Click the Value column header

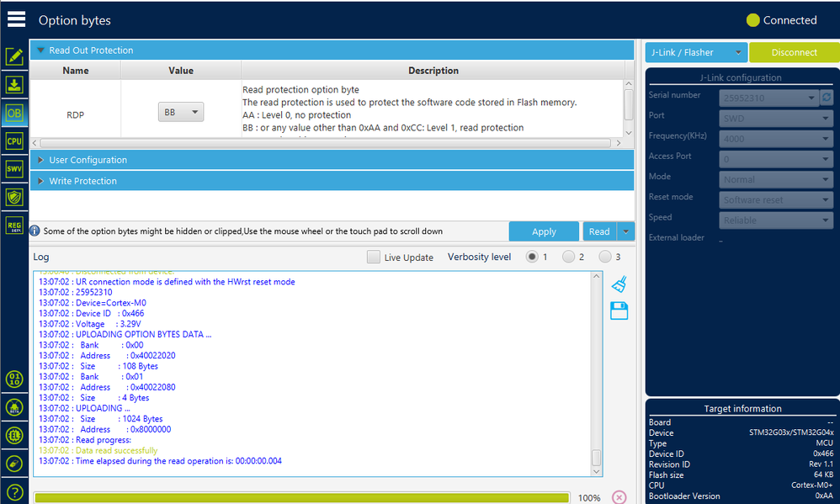(x=180, y=70)
